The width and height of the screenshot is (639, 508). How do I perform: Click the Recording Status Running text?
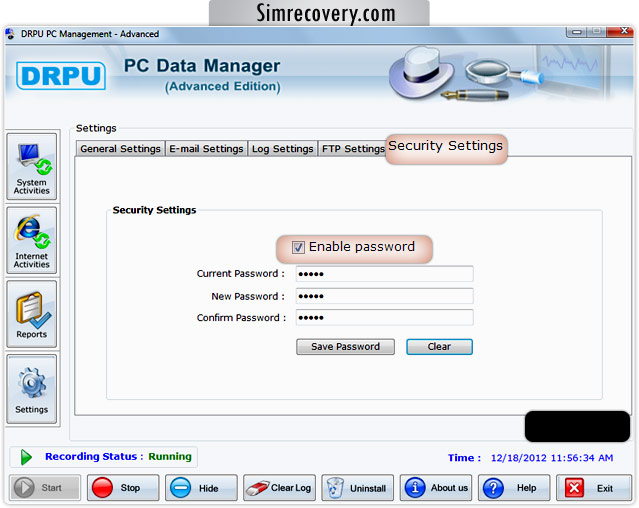tap(118, 457)
